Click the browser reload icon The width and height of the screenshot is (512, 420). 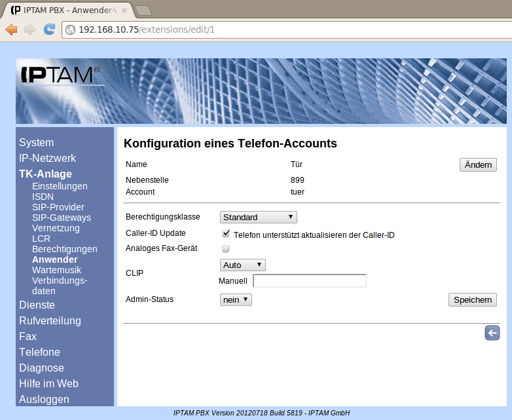point(49,29)
